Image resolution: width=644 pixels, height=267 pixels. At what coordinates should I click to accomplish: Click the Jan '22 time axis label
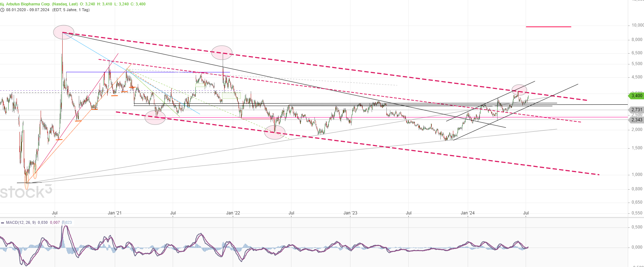click(x=233, y=213)
